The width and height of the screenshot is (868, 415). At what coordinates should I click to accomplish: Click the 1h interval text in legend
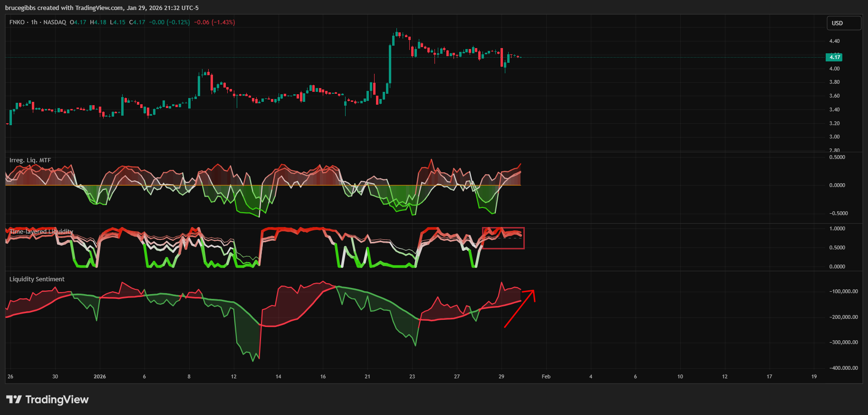[34, 22]
